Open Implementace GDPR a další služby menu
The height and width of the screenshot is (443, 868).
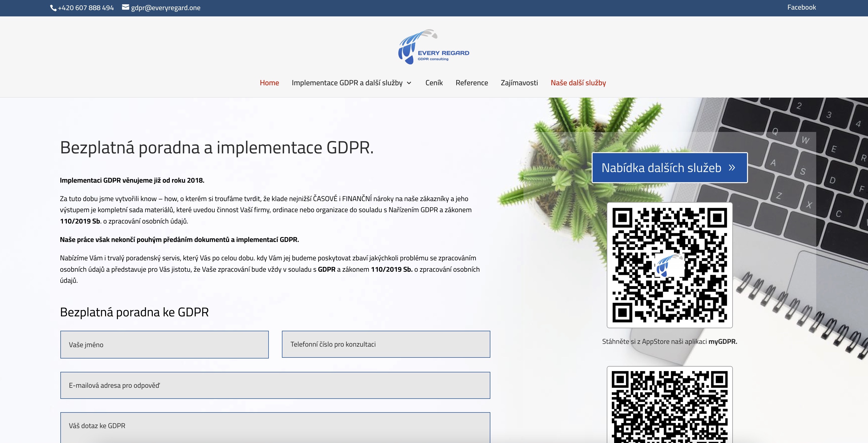(x=347, y=83)
